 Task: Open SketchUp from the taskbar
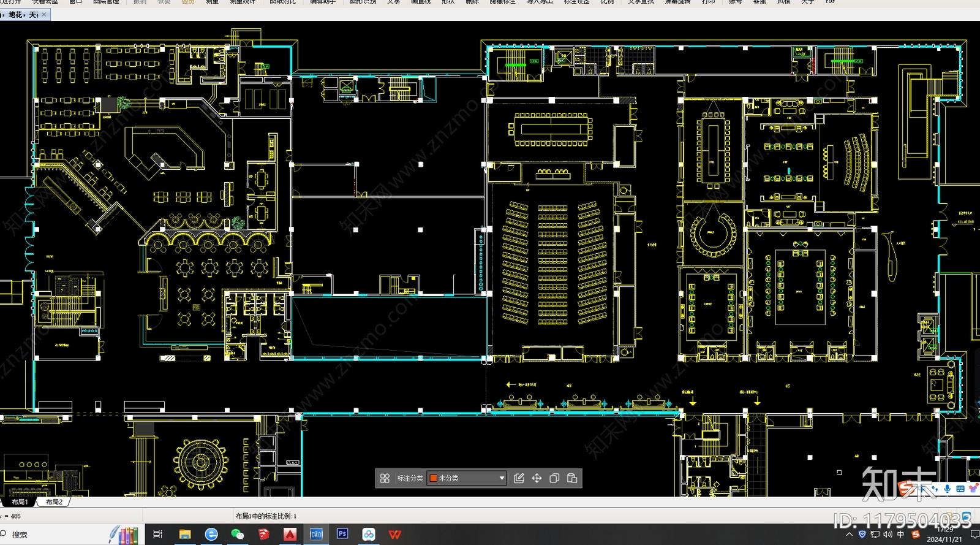click(264, 535)
